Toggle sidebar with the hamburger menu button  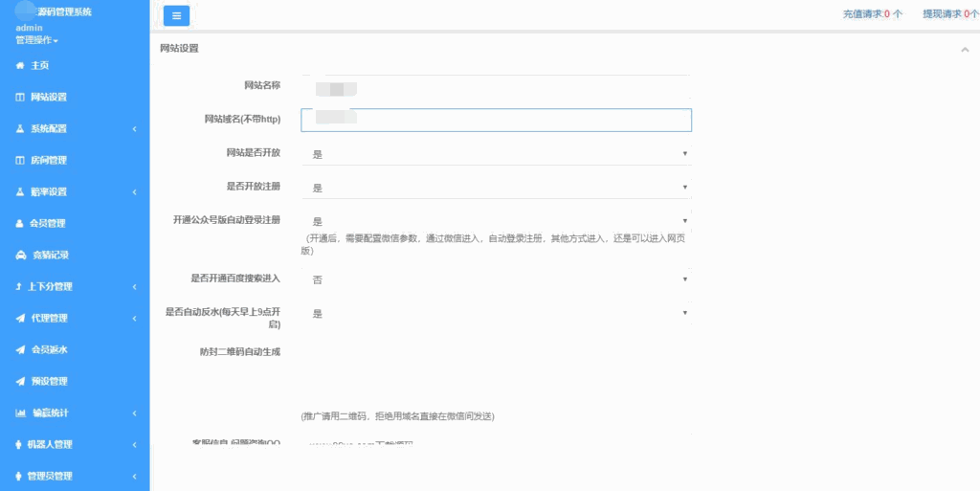(x=176, y=15)
